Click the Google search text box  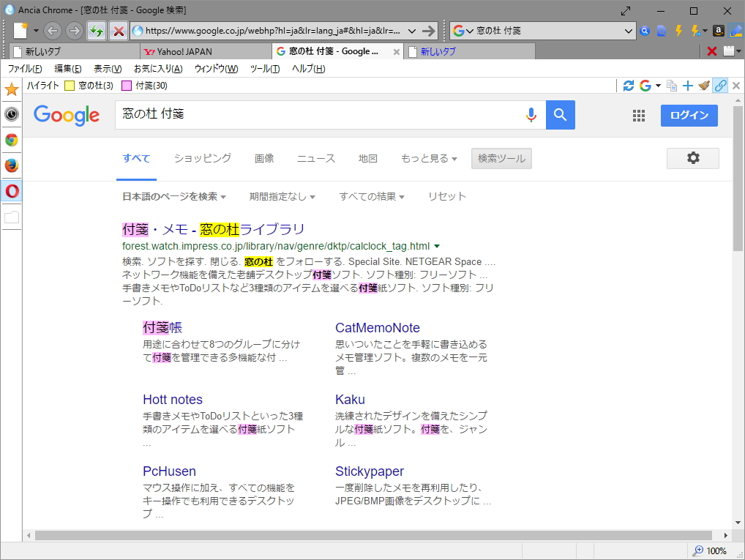pos(318,115)
